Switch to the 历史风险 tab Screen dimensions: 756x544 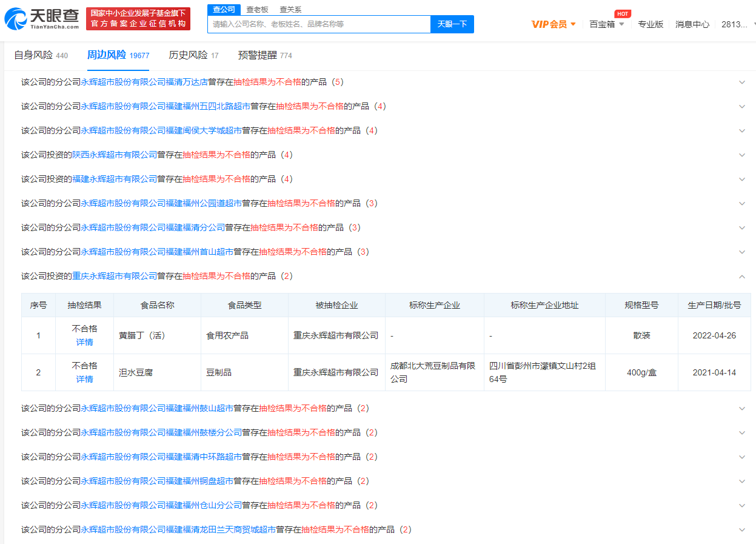193,55
